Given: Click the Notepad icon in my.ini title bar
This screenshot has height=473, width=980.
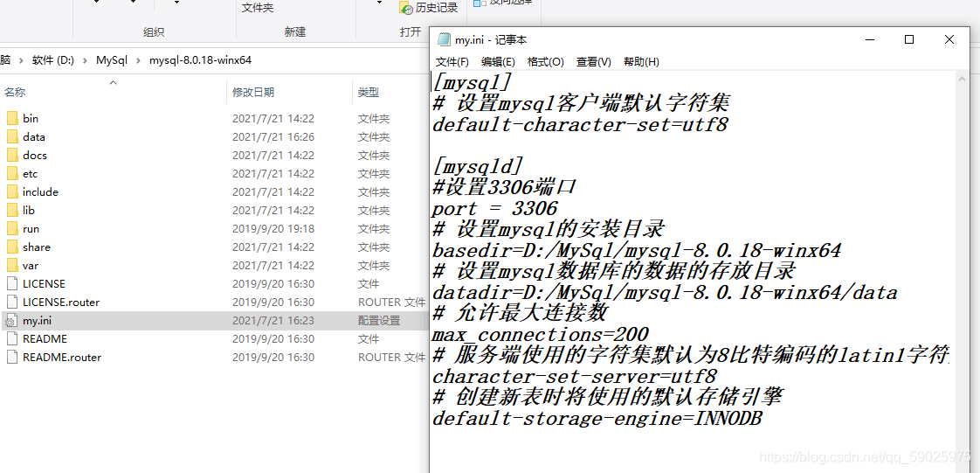Looking at the screenshot, I should [x=444, y=39].
